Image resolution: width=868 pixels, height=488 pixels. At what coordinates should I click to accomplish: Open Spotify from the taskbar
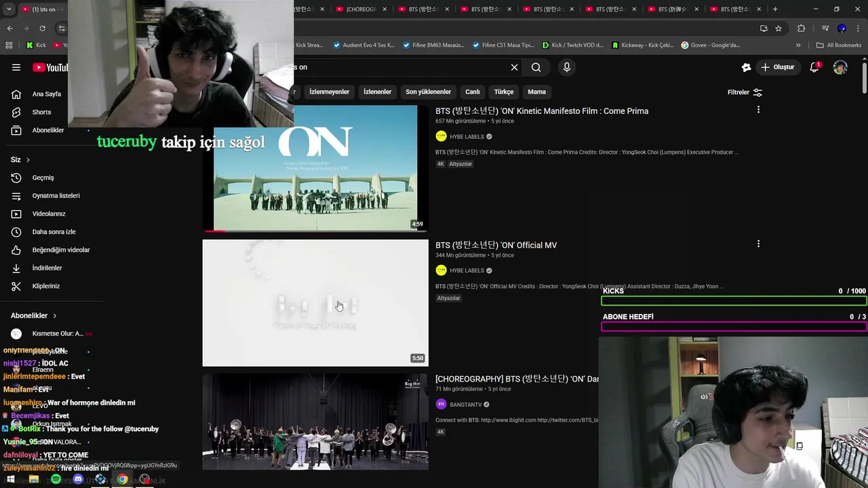point(56,479)
